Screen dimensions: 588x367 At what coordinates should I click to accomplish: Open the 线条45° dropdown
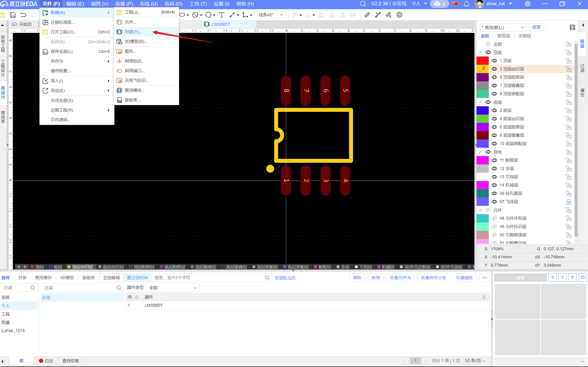point(271,15)
